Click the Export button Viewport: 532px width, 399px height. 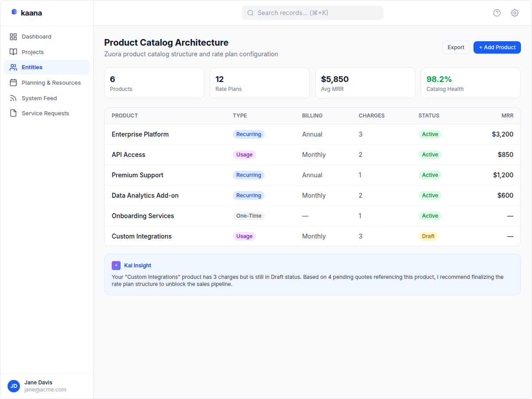[456, 47]
